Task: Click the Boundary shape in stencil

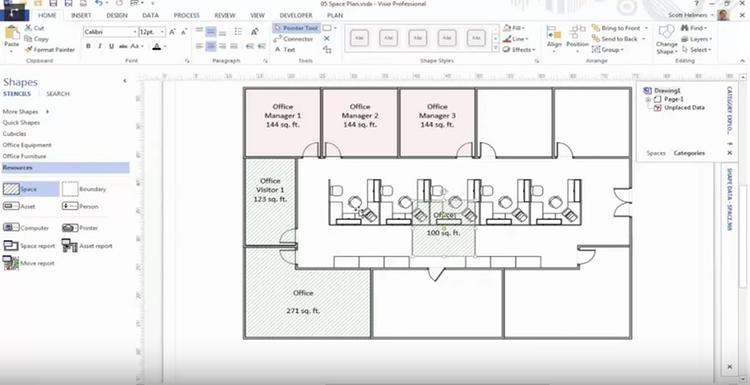Action: point(84,189)
